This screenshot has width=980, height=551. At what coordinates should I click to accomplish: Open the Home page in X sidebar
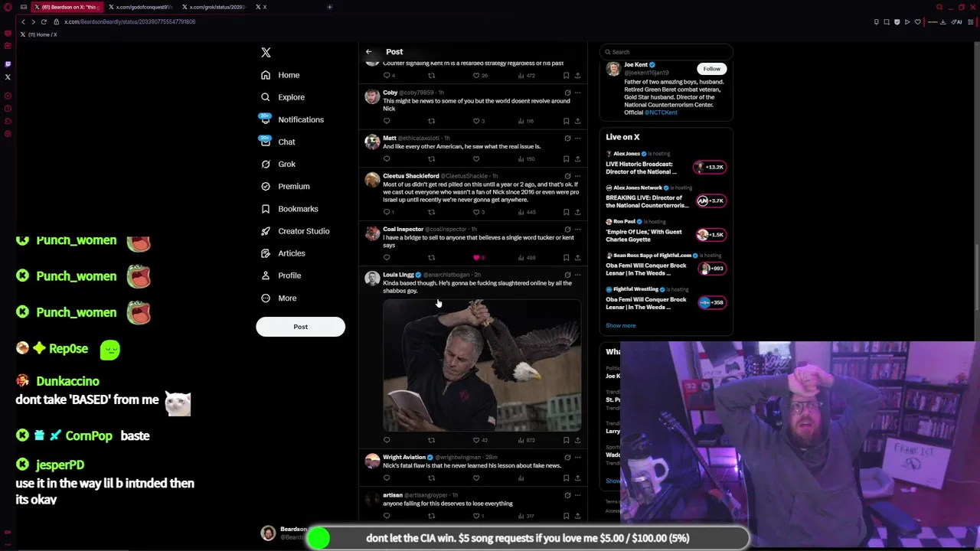(280, 75)
